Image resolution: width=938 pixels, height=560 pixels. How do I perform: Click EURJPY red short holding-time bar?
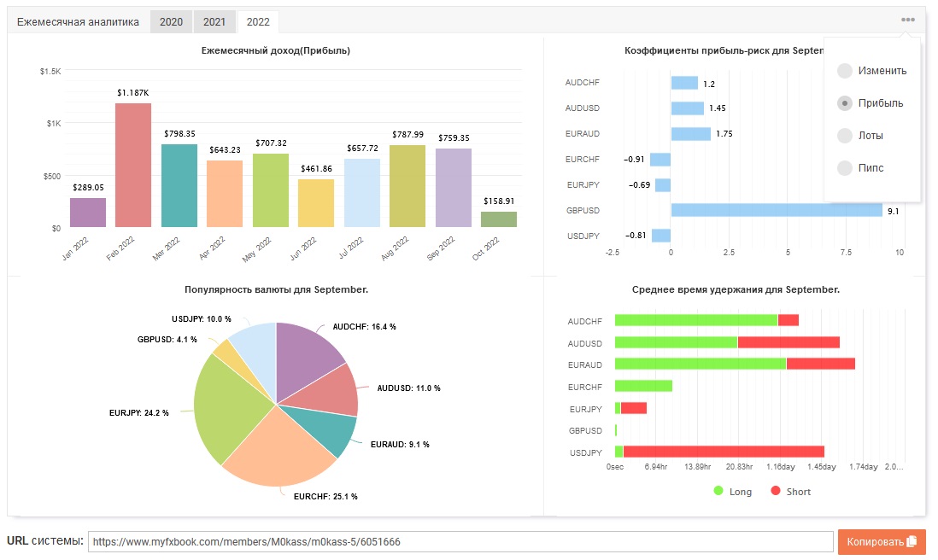coord(634,408)
